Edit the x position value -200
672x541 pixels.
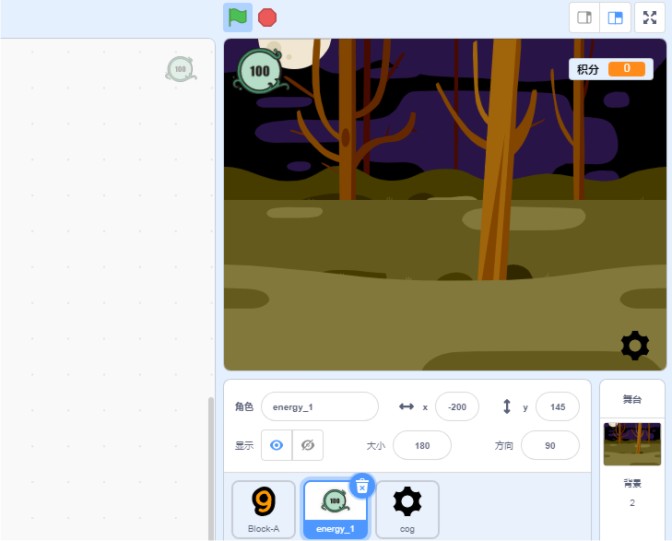[x=457, y=407]
